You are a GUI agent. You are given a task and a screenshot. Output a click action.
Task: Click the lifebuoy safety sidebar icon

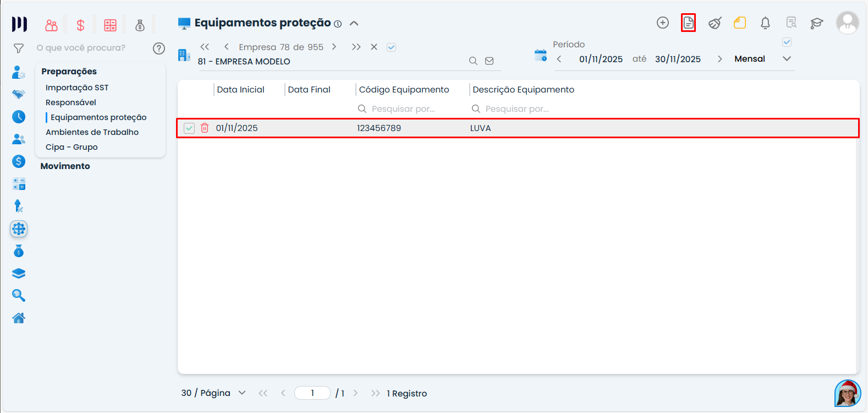[x=19, y=229]
